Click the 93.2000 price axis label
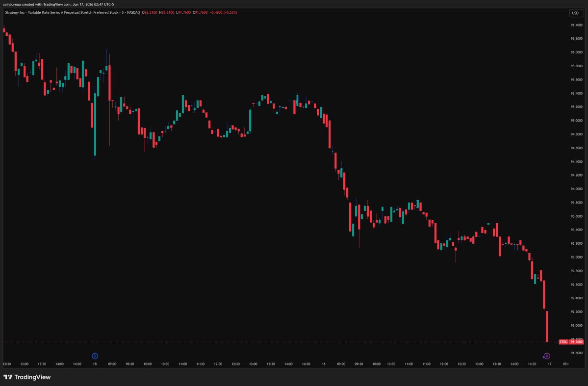The image size is (588, 386). click(576, 243)
